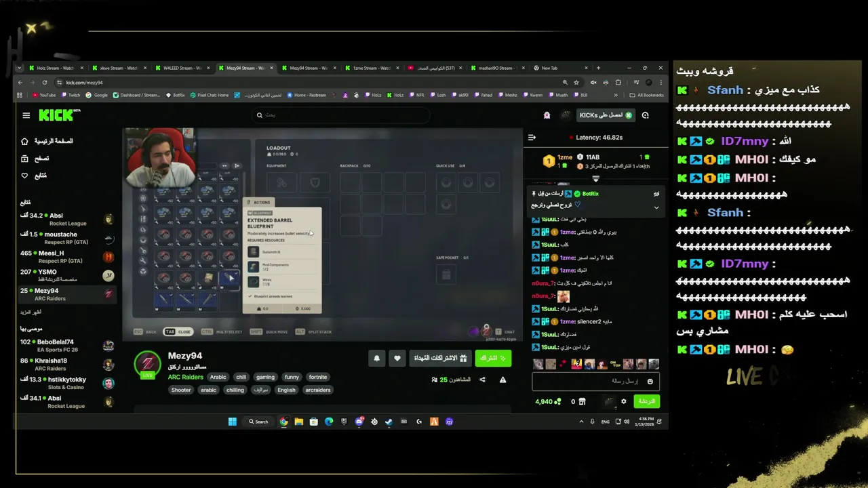
Task: Collapse chat with the arrow-lines icon
Action: (x=532, y=137)
